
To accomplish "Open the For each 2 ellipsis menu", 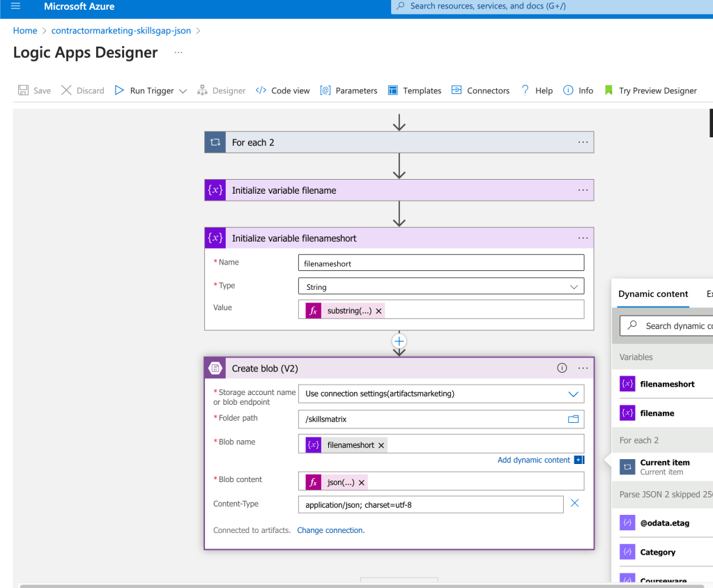I will [583, 142].
